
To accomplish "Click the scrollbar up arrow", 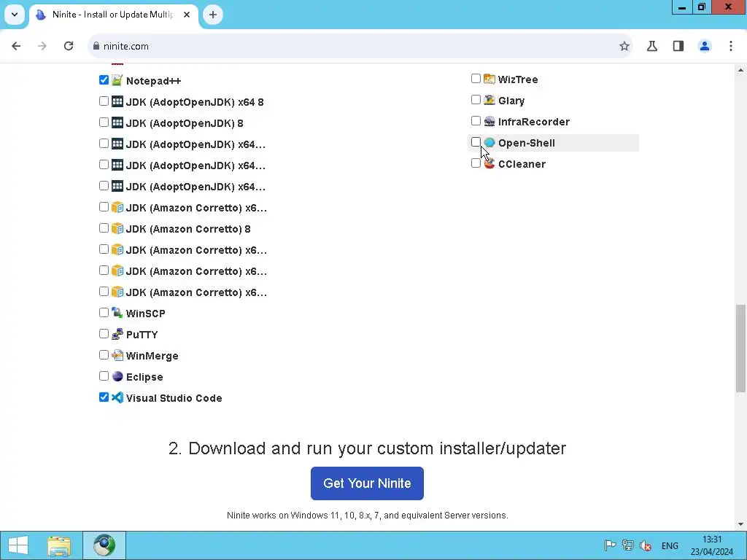I will tap(740, 71).
